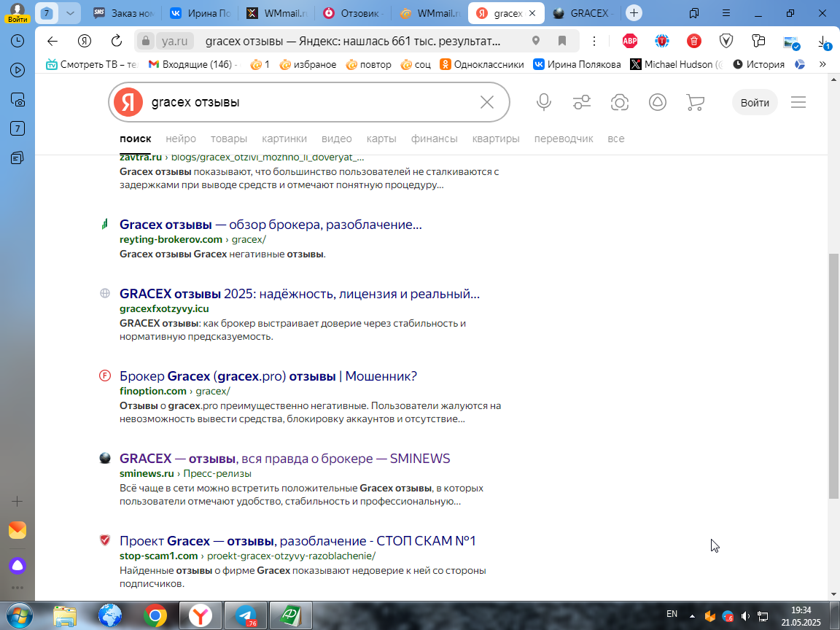Open Gracex отзывы reyting-brokerov result
This screenshot has width=840, height=630.
[271, 225]
